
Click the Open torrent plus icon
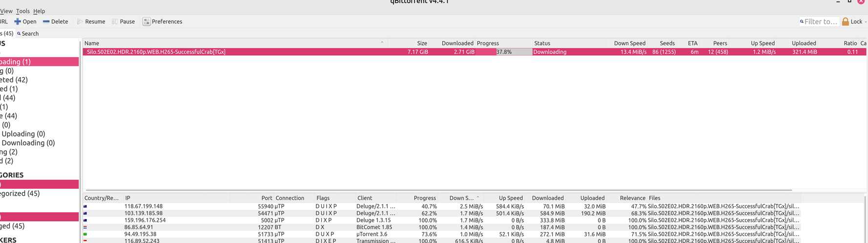18,22
